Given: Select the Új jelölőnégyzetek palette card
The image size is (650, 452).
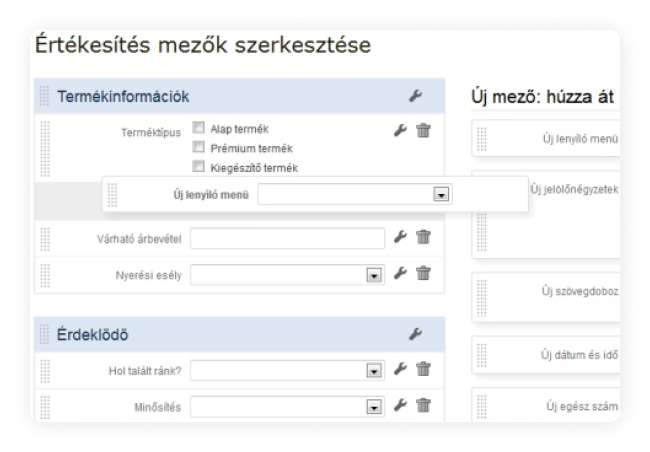Looking at the screenshot, I should click(x=546, y=214).
